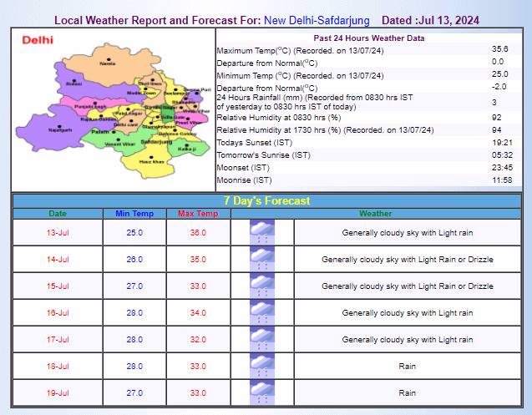Viewport: 532px width, 415px height.
Task: Click the forecast icon for 16-Jul
Action: (x=262, y=312)
